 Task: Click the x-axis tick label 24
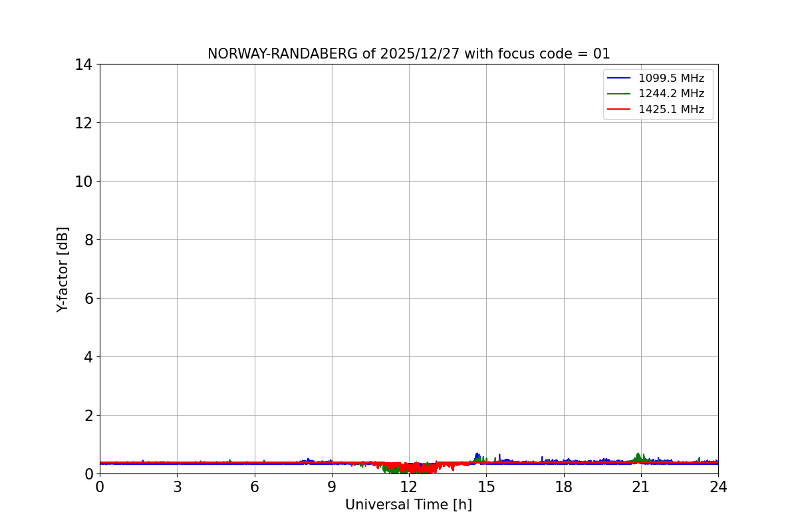[x=718, y=487]
